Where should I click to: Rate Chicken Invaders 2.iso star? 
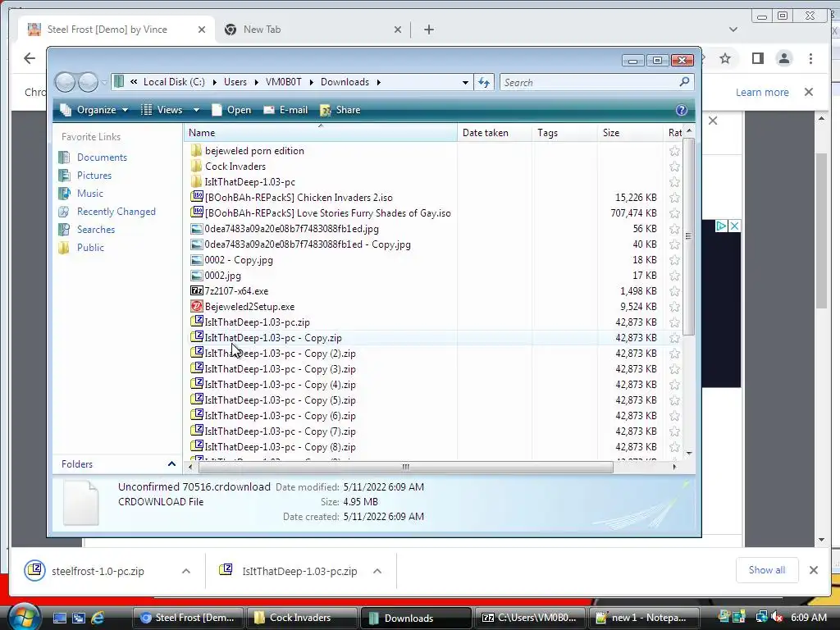(x=674, y=198)
